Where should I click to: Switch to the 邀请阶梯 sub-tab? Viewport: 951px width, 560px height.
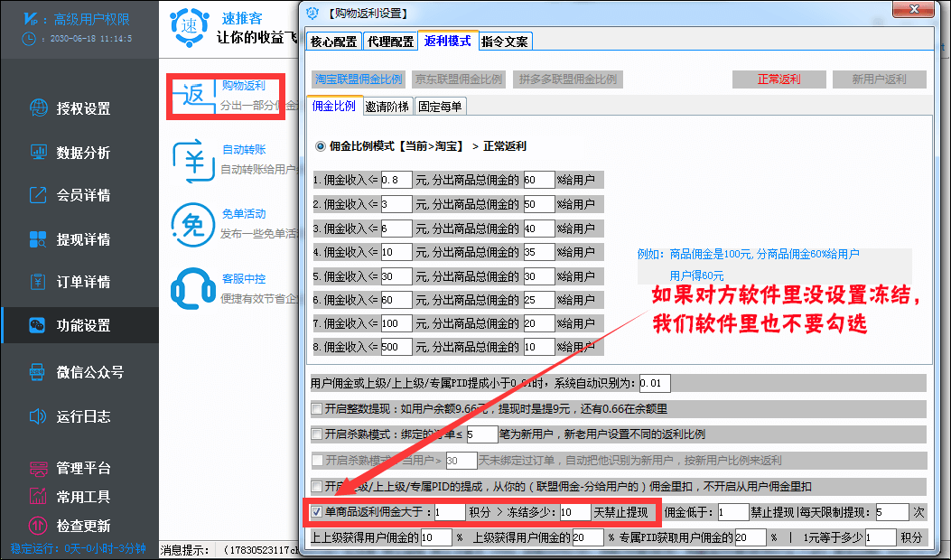click(x=387, y=107)
